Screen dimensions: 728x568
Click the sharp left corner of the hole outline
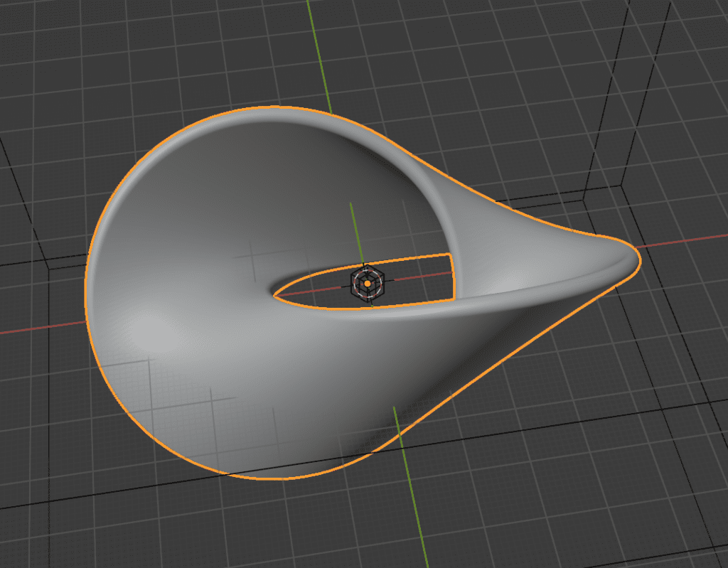click(274, 291)
